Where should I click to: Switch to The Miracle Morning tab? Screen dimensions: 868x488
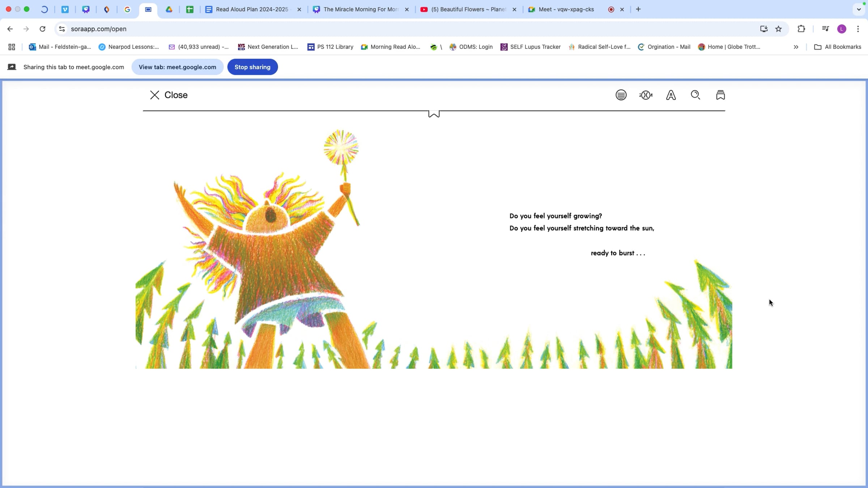coord(361,9)
